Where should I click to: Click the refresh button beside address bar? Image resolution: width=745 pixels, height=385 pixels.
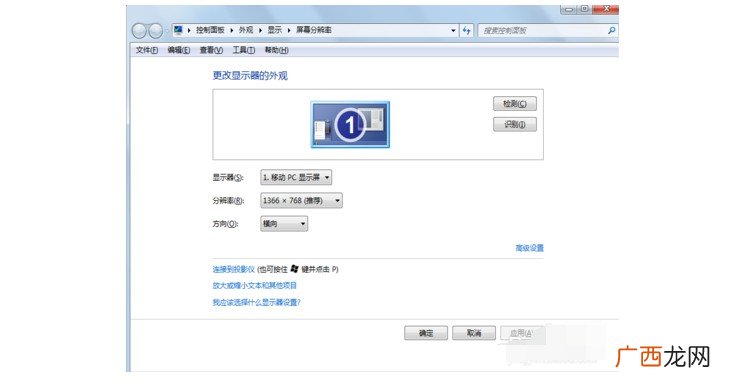pyautogui.click(x=467, y=30)
